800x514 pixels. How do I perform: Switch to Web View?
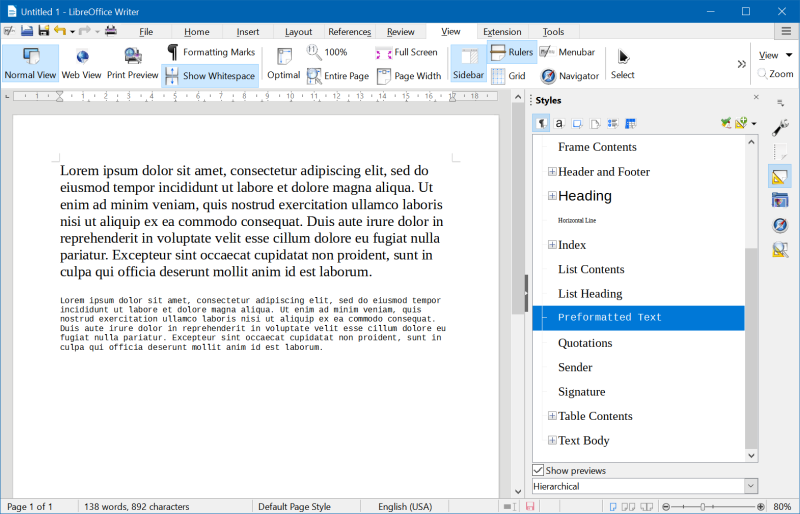click(x=81, y=63)
